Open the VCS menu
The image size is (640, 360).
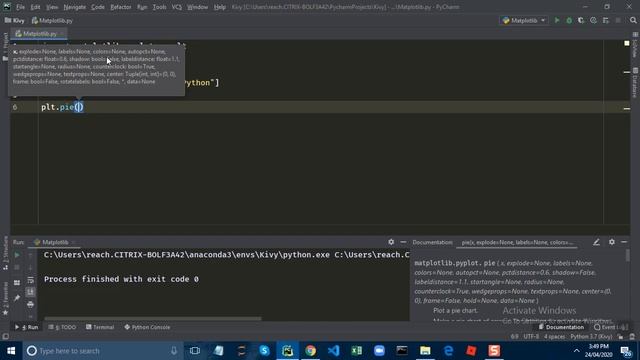click(x=177, y=7)
